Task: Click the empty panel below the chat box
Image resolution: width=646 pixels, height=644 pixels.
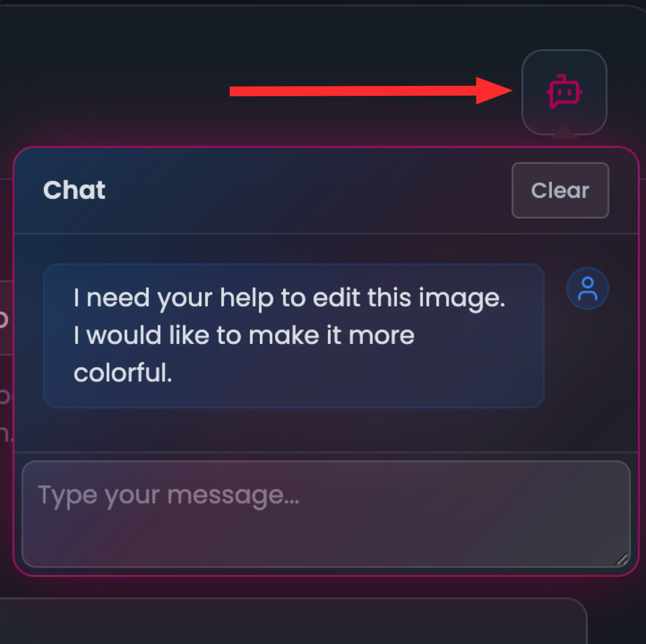Action: pyautogui.click(x=291, y=622)
